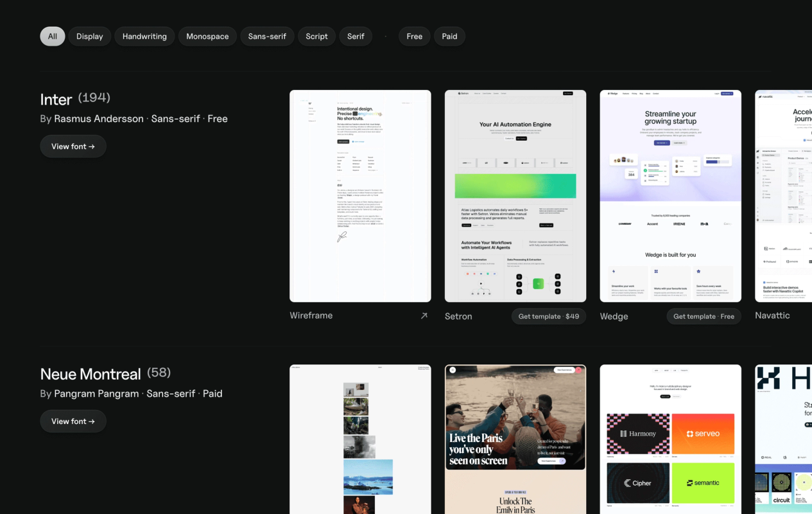Filter fonts by Monospace
This screenshot has width=812, height=514.
(207, 36)
